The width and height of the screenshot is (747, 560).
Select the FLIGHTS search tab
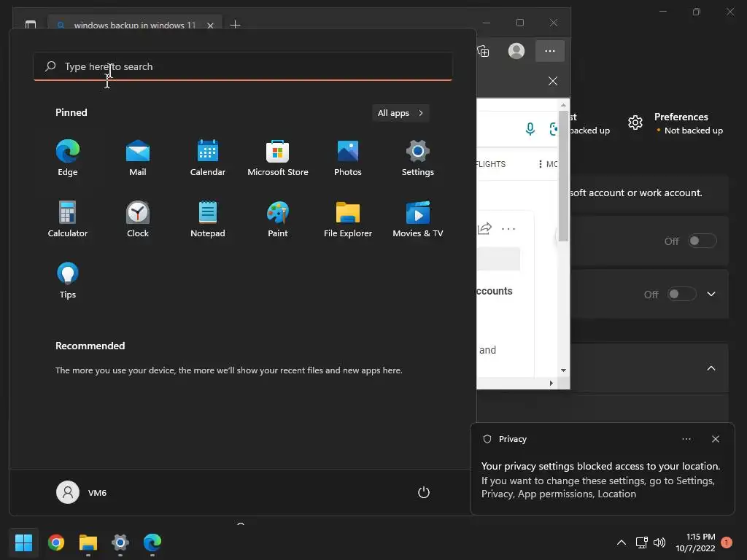491,164
